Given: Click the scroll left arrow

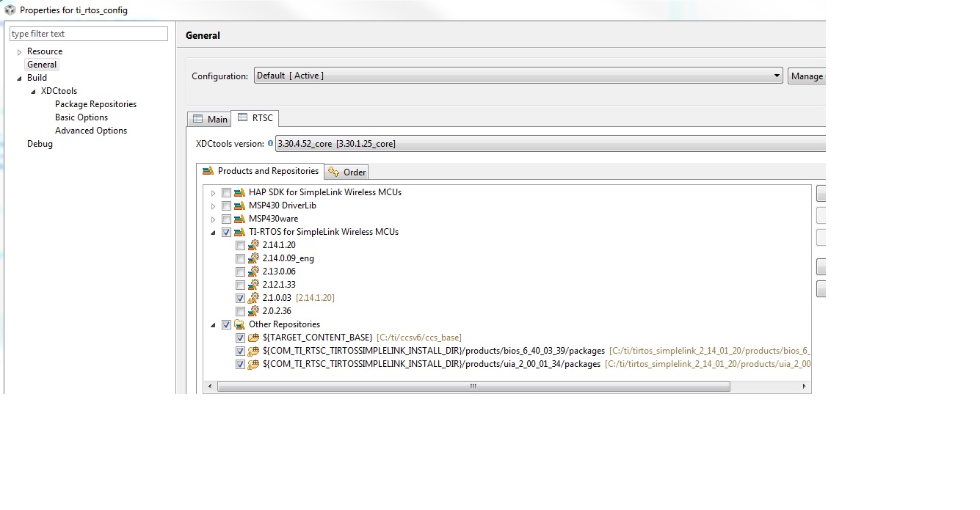Looking at the screenshot, I should 210,386.
